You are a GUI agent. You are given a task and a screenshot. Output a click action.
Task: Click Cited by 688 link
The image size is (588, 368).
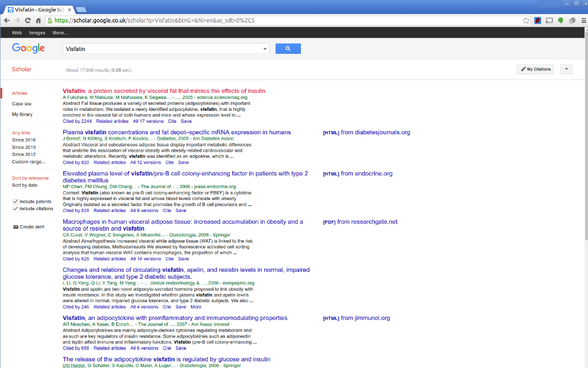76,348
